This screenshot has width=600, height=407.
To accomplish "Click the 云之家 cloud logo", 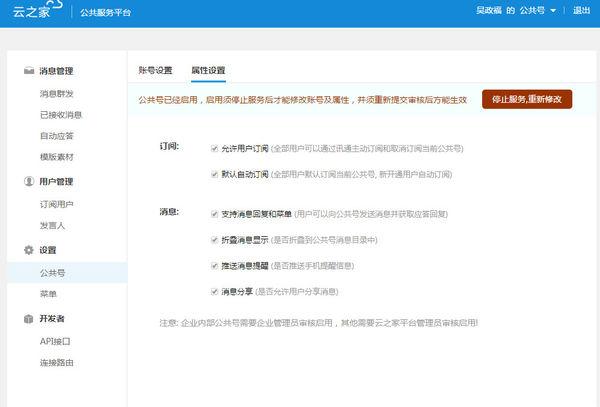I will [37, 10].
